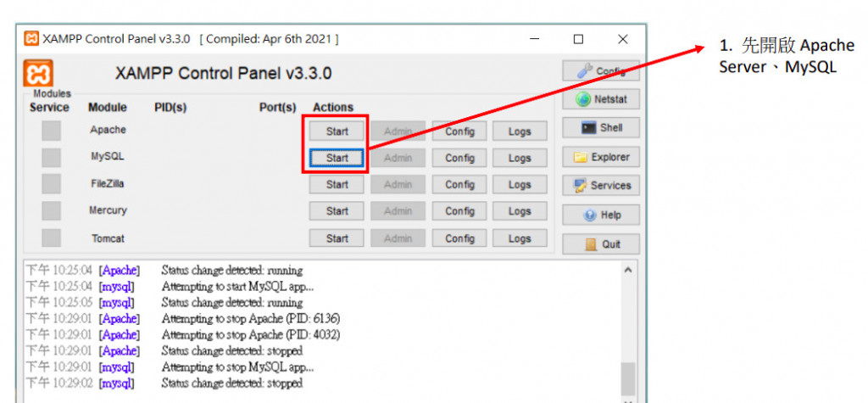The width and height of the screenshot is (868, 403).
Task: Select the FileZilla module name
Action: [108, 183]
